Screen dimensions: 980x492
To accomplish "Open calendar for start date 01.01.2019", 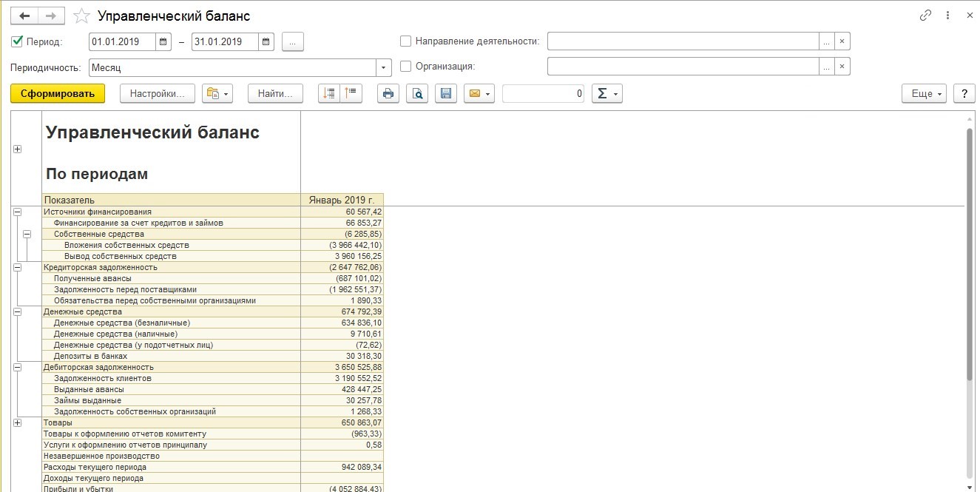I will point(164,41).
